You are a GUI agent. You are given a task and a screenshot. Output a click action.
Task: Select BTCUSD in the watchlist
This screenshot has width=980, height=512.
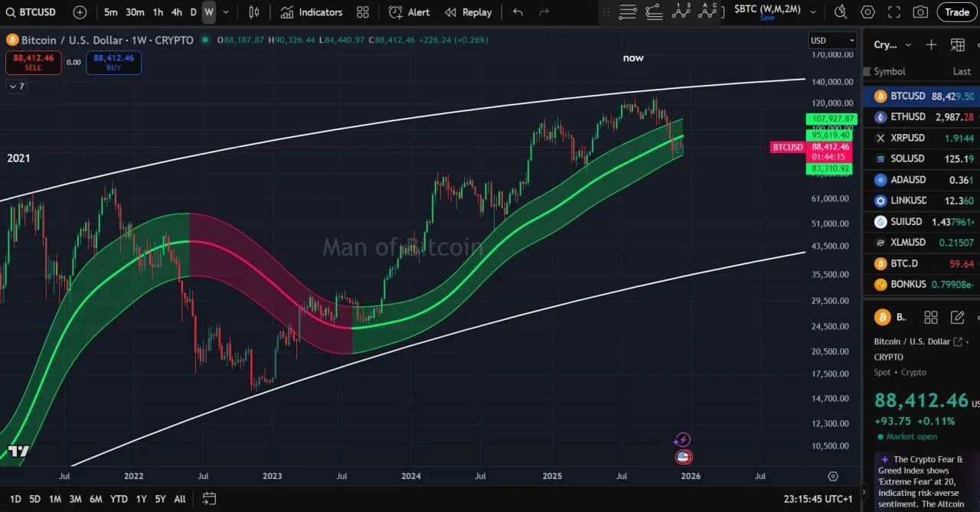pos(921,96)
